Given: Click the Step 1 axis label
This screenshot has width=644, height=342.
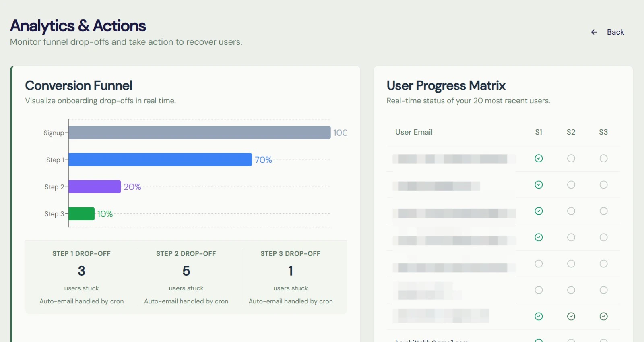Looking at the screenshot, I should [55, 160].
